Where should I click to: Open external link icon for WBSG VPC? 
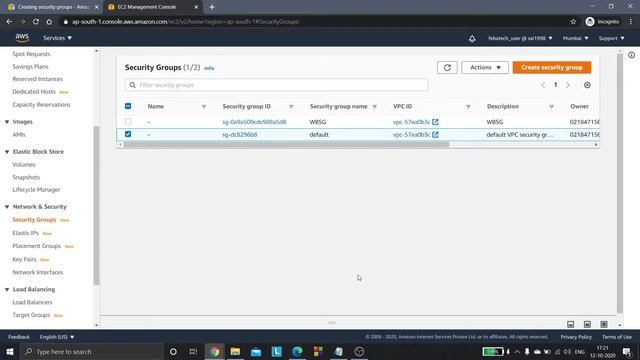436,122
